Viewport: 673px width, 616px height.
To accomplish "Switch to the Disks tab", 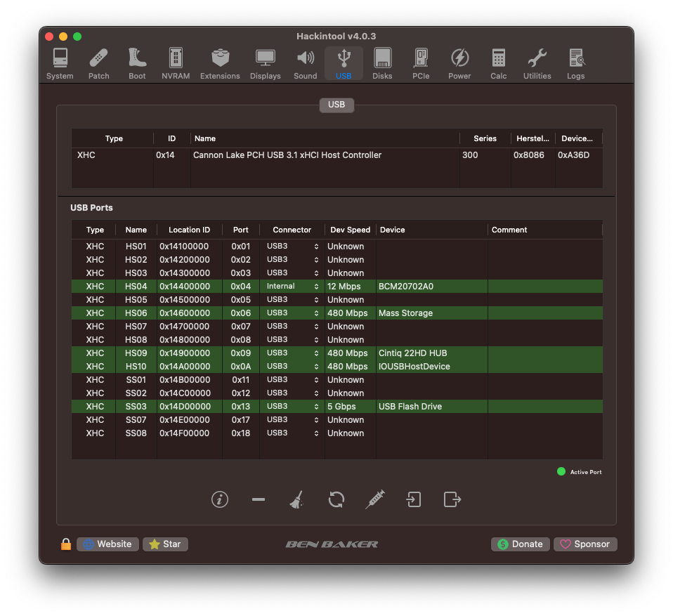I will coord(382,64).
